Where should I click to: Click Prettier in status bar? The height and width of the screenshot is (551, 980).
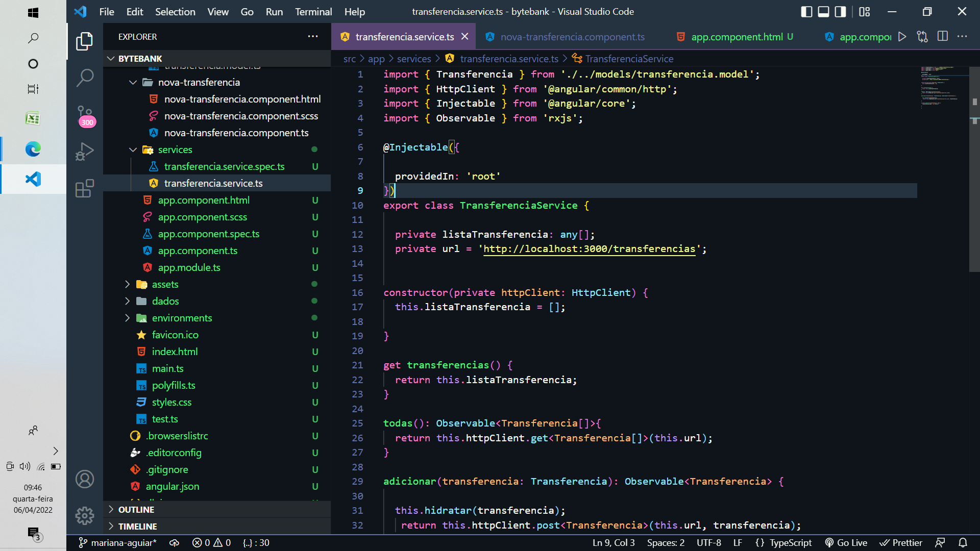click(901, 543)
